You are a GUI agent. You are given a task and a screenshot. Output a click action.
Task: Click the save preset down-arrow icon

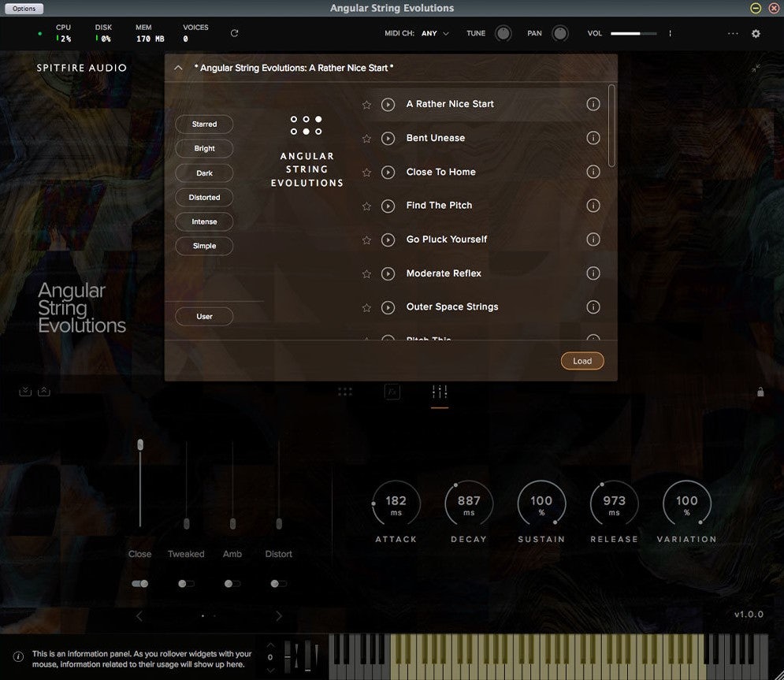25,391
